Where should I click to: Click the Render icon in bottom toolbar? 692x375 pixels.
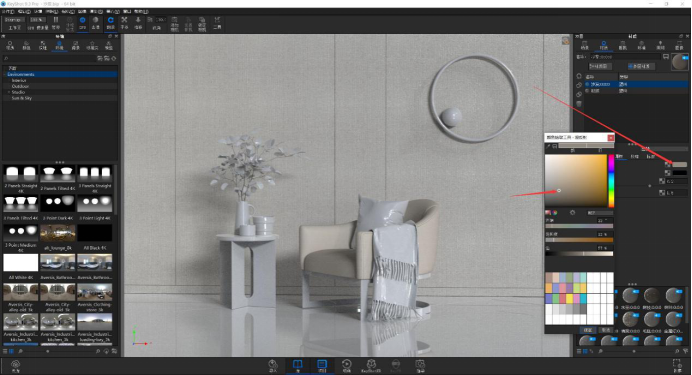[x=420, y=365]
